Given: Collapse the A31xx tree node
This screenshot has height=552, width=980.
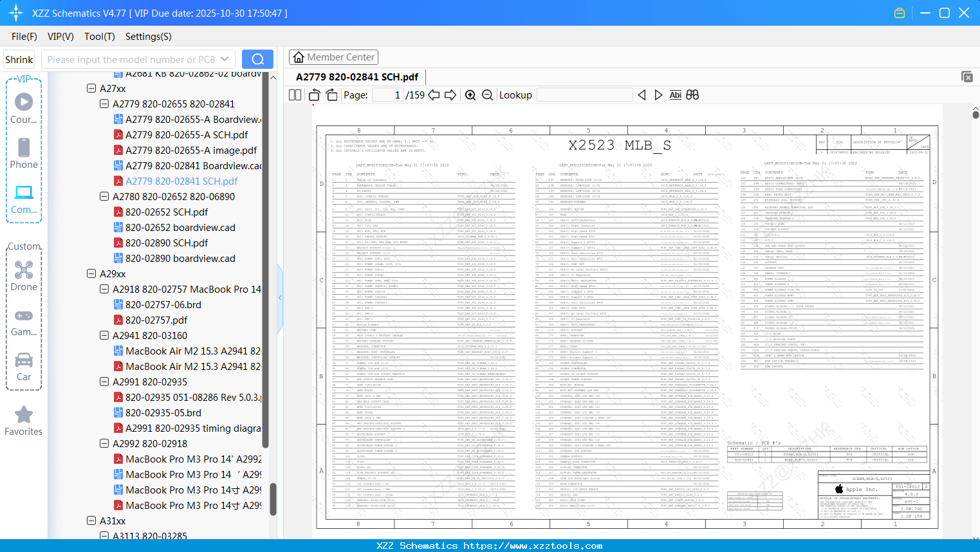Looking at the screenshot, I should 91,520.
